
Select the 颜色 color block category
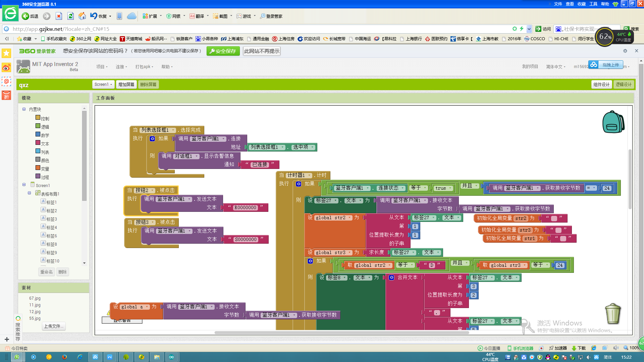coord(45,160)
